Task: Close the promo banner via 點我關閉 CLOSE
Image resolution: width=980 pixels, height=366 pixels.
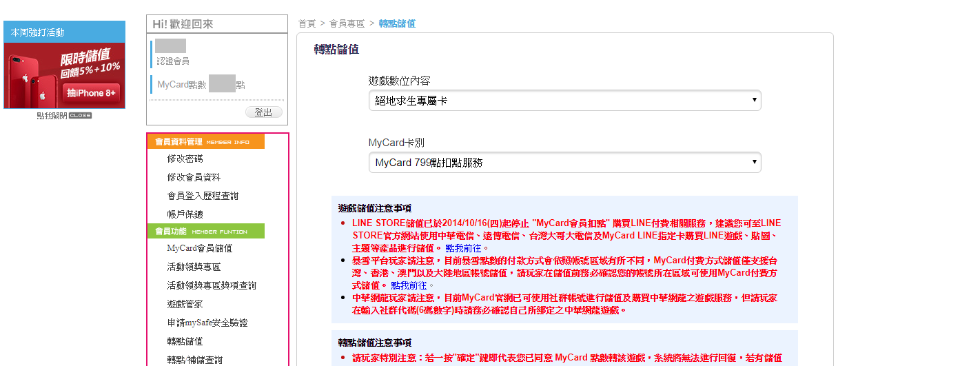Action: (x=64, y=115)
